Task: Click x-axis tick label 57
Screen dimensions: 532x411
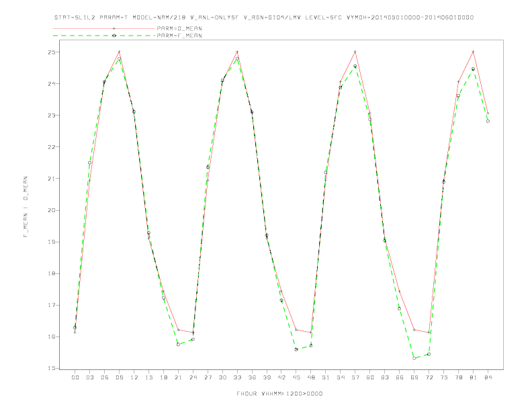Action: (355, 377)
